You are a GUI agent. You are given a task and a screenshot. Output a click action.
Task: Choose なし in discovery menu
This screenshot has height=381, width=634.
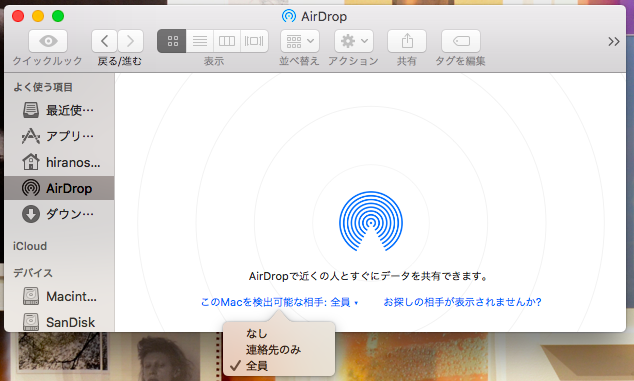(x=279, y=333)
